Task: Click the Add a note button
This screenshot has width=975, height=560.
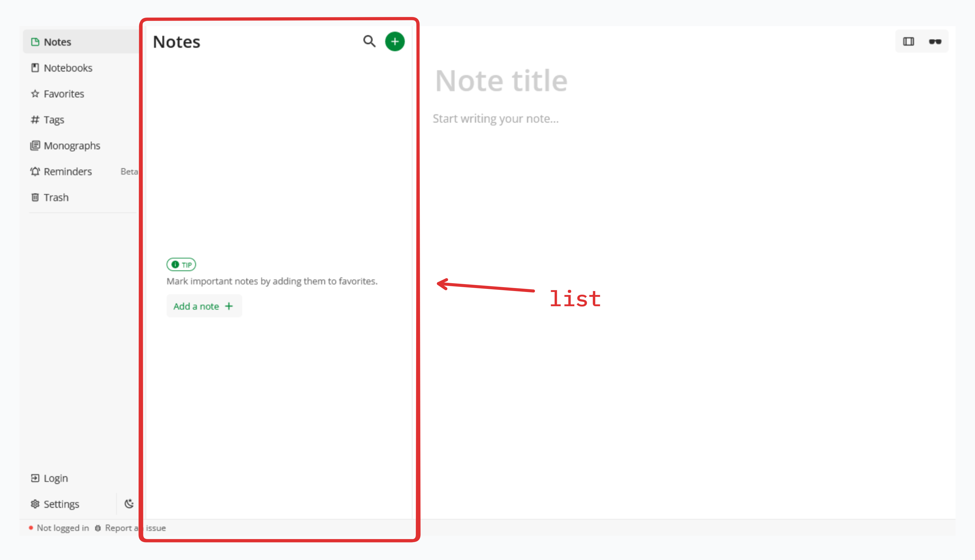Action: click(204, 306)
